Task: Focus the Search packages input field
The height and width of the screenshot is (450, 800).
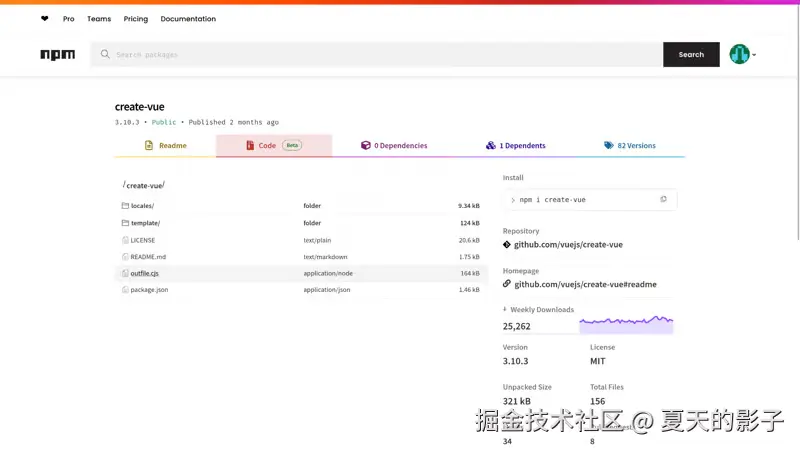Action: tap(377, 55)
